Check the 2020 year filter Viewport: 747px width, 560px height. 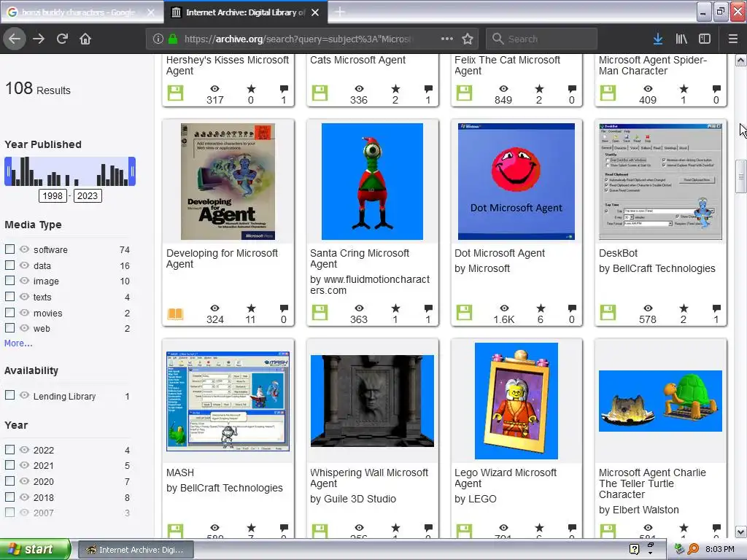click(x=9, y=481)
